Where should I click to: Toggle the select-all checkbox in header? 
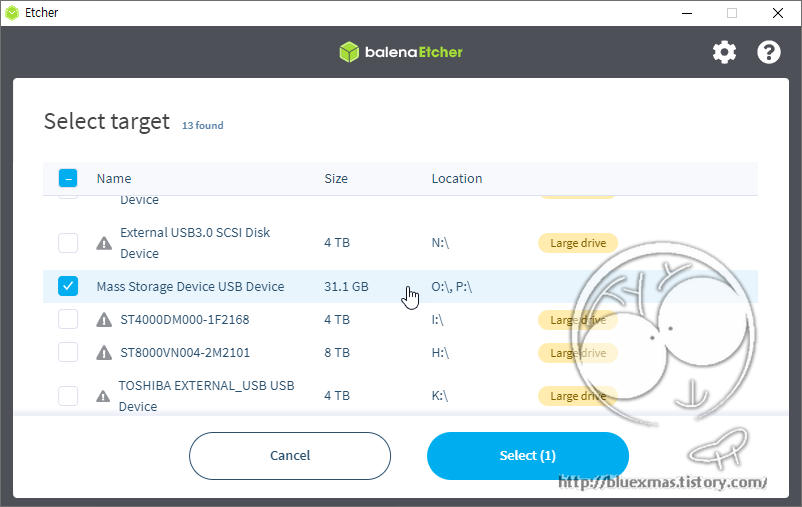coord(68,178)
